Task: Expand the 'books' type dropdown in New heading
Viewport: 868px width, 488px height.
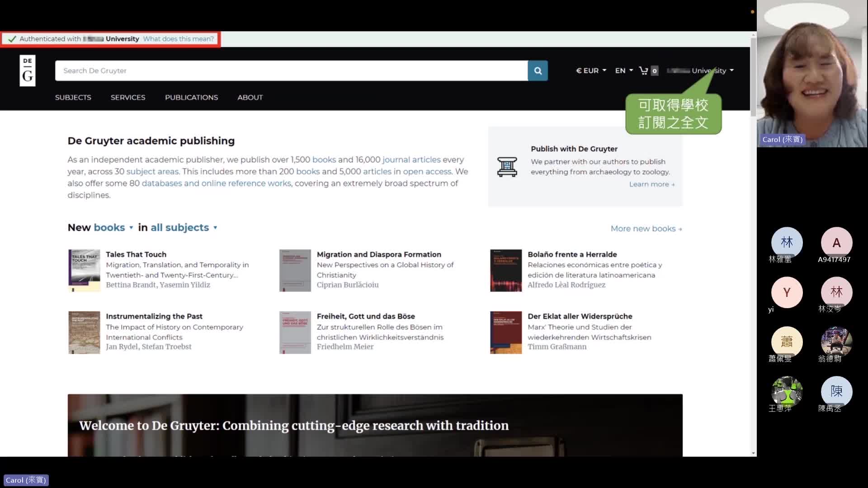Action: (113, 227)
